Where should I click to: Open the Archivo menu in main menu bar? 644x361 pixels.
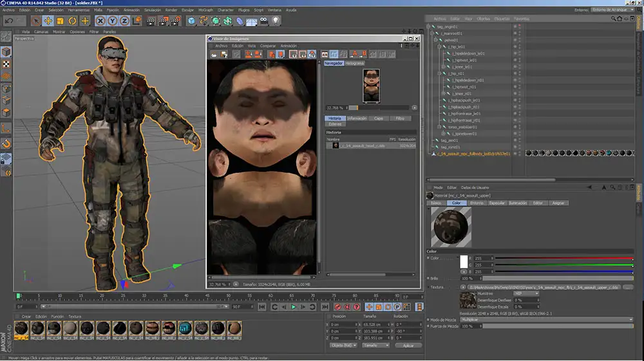coord(8,10)
